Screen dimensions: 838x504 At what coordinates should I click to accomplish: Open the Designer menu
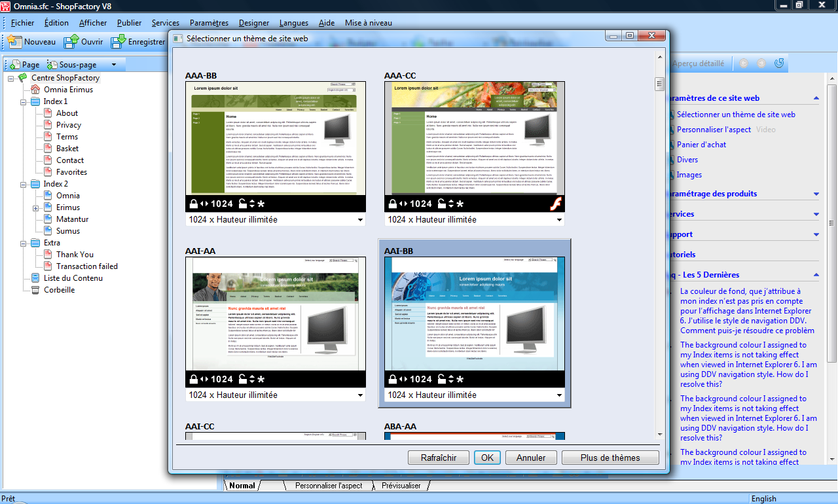pyautogui.click(x=253, y=23)
